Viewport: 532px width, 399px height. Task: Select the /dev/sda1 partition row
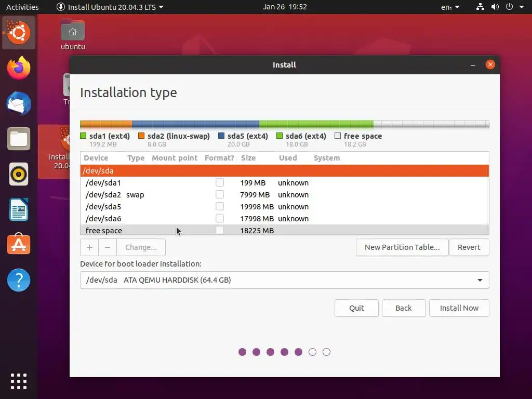coord(284,182)
